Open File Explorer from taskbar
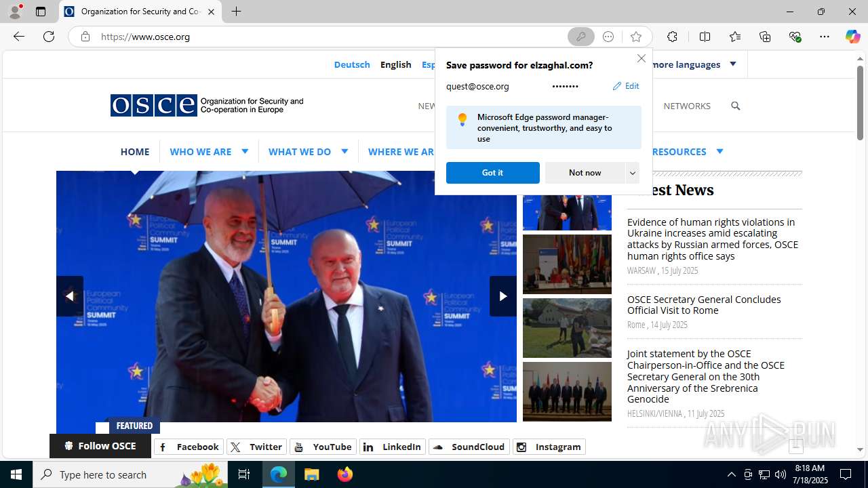The image size is (868, 488). (x=312, y=474)
